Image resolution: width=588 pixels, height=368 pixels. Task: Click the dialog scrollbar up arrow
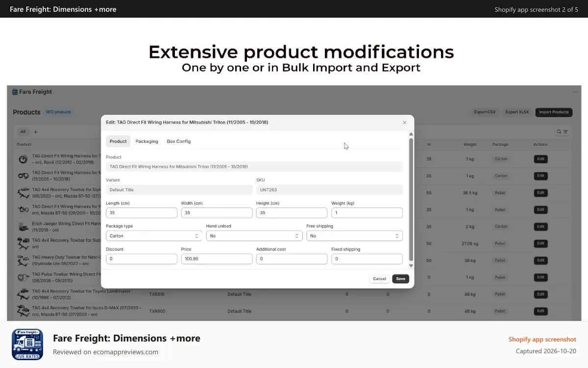click(411, 134)
